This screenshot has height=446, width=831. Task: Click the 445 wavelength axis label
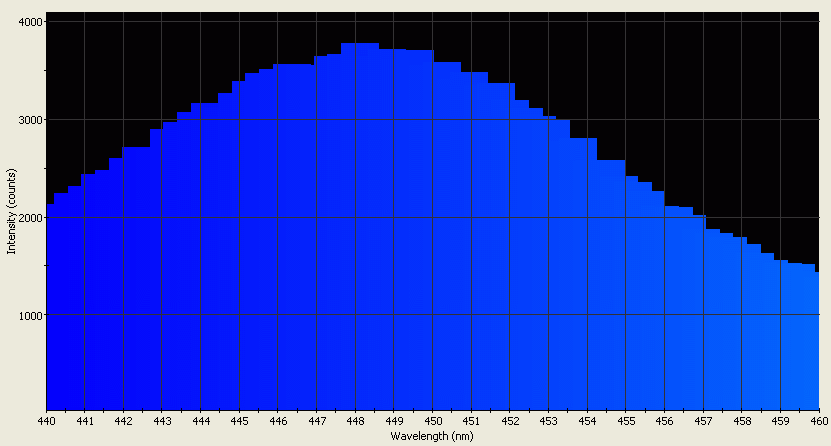240,421
